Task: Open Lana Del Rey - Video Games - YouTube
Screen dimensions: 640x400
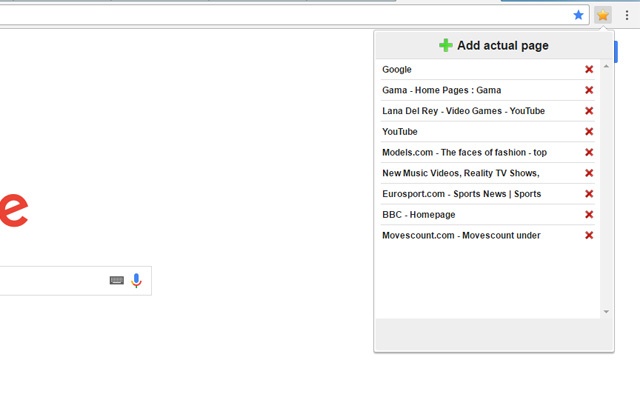Action: click(x=463, y=111)
